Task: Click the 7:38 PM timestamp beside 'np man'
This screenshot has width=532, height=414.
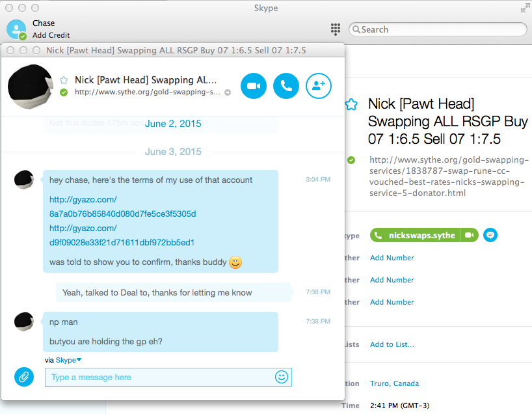Action: point(318,322)
